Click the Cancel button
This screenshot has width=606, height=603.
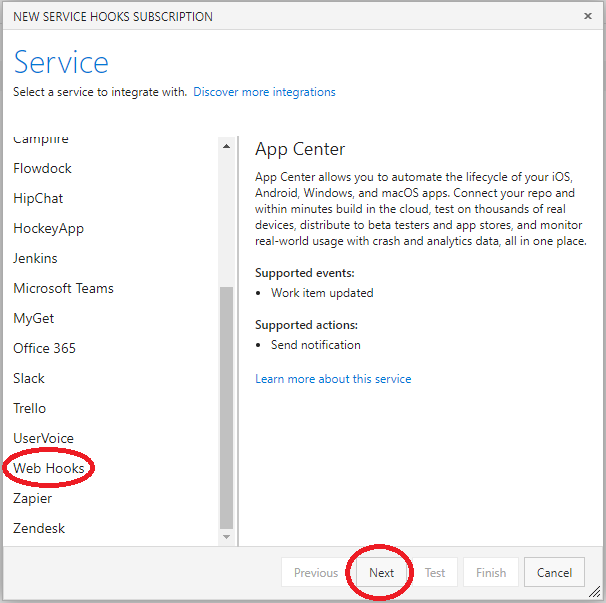point(554,572)
